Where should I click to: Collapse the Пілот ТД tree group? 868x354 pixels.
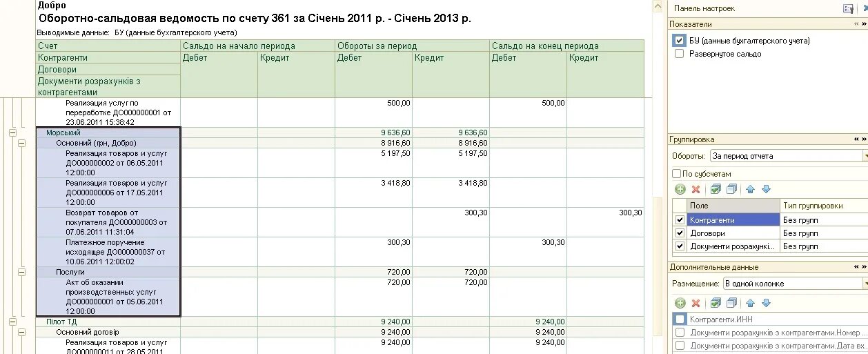[12, 322]
